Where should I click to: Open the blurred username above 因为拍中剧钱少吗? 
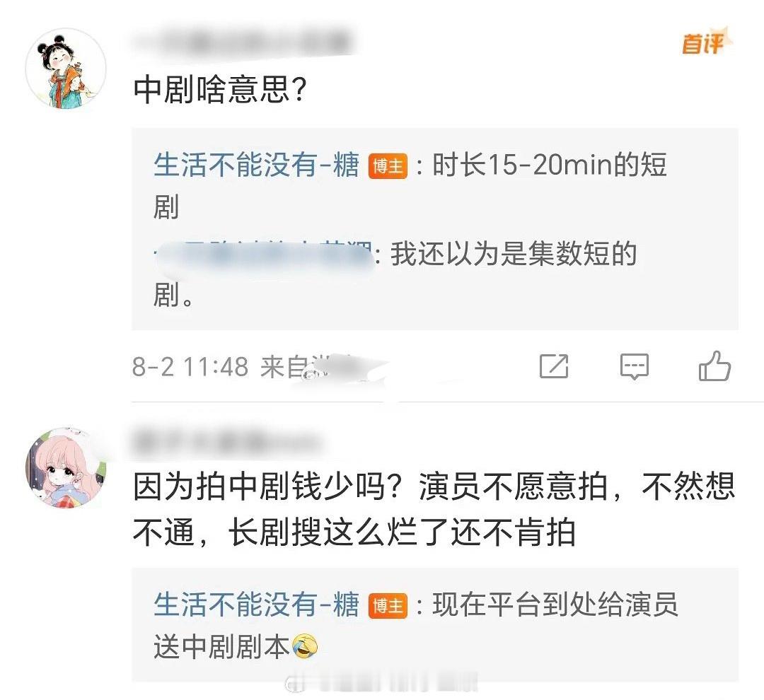(227, 441)
